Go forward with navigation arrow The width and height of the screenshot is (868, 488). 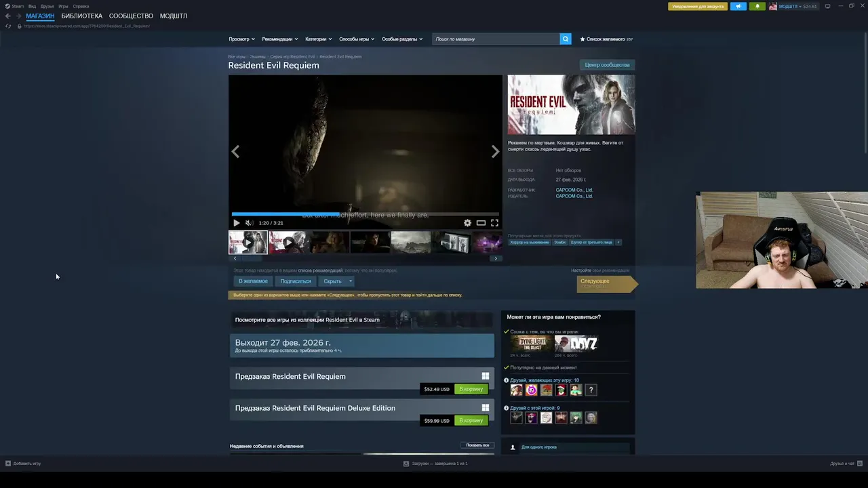[18, 16]
